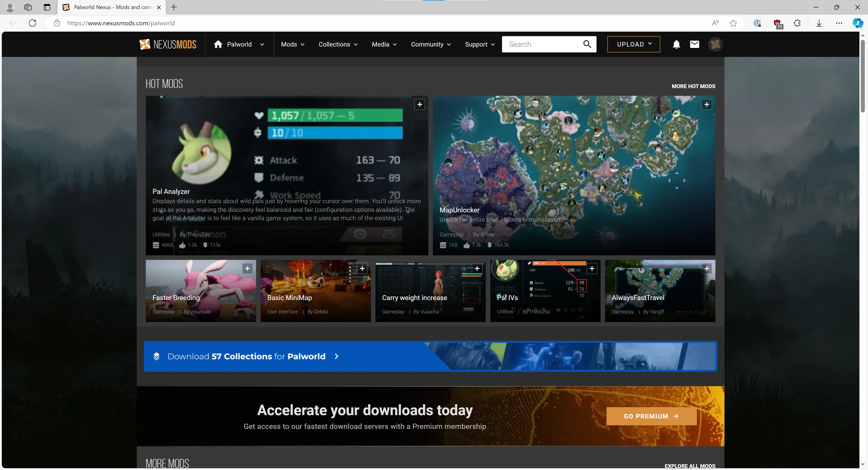Click the search magnifier icon
The width and height of the screenshot is (868, 470).
coord(587,44)
